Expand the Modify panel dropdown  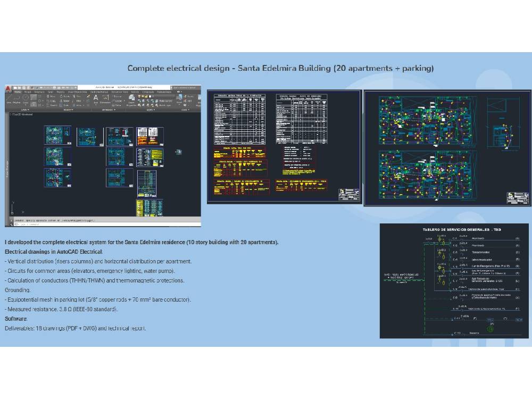[x=68, y=110]
